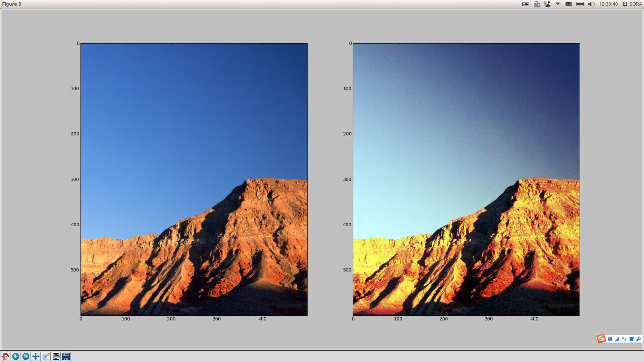Click the forward navigation icon in toolbar
The image size is (644, 362).
click(x=26, y=356)
